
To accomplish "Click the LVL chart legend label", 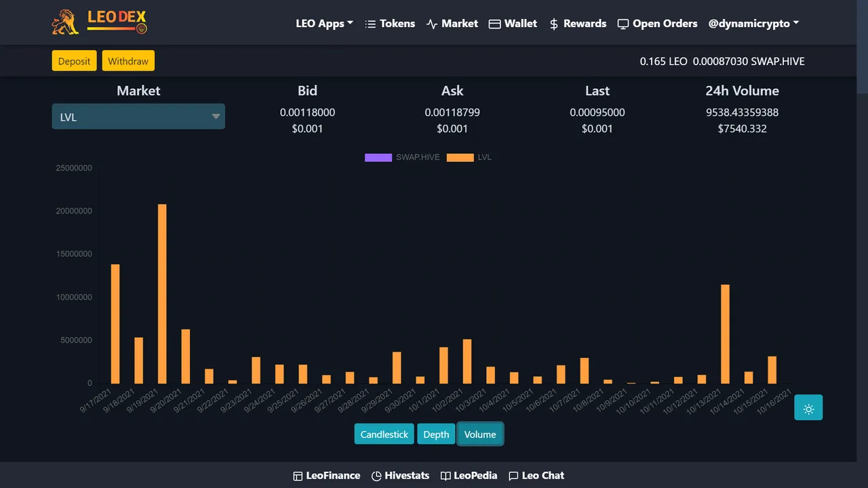I will coord(485,157).
